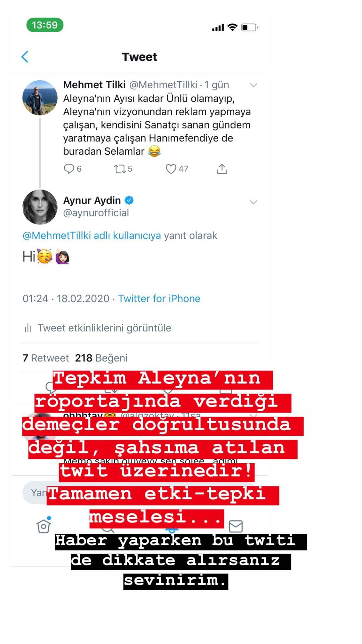Expand options chevron on Mehmet Tilki's tweet
Screen dimensions: 362x644
254,85
